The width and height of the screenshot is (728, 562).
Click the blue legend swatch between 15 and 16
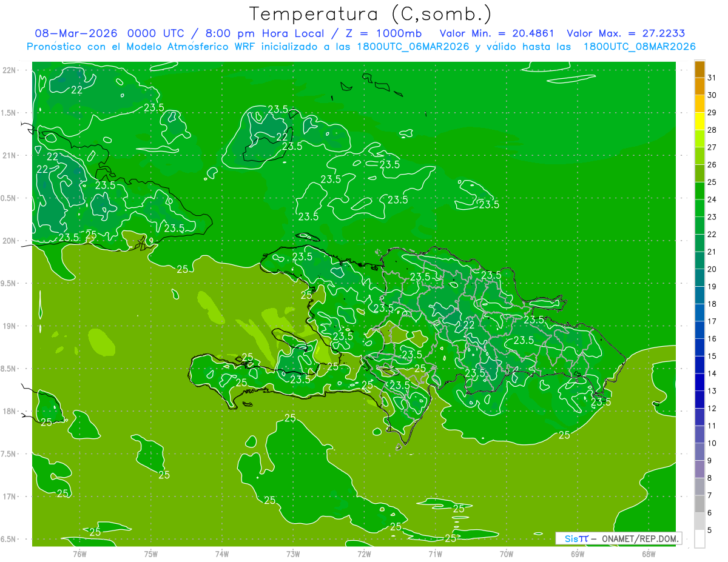[x=699, y=347]
